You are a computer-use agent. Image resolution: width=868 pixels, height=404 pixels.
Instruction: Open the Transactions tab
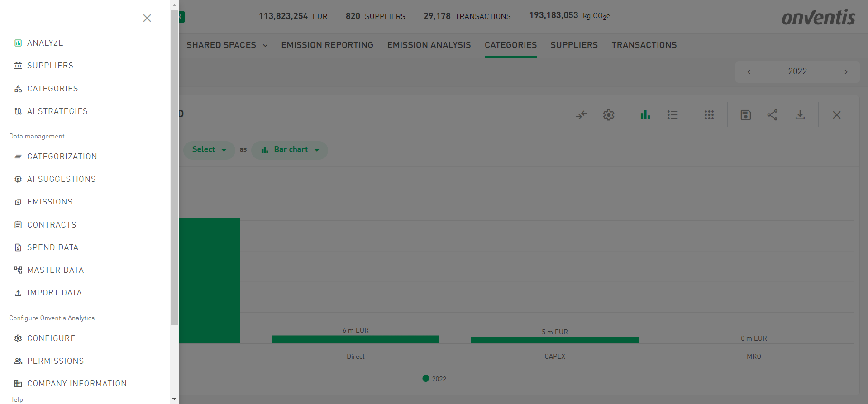[644, 45]
